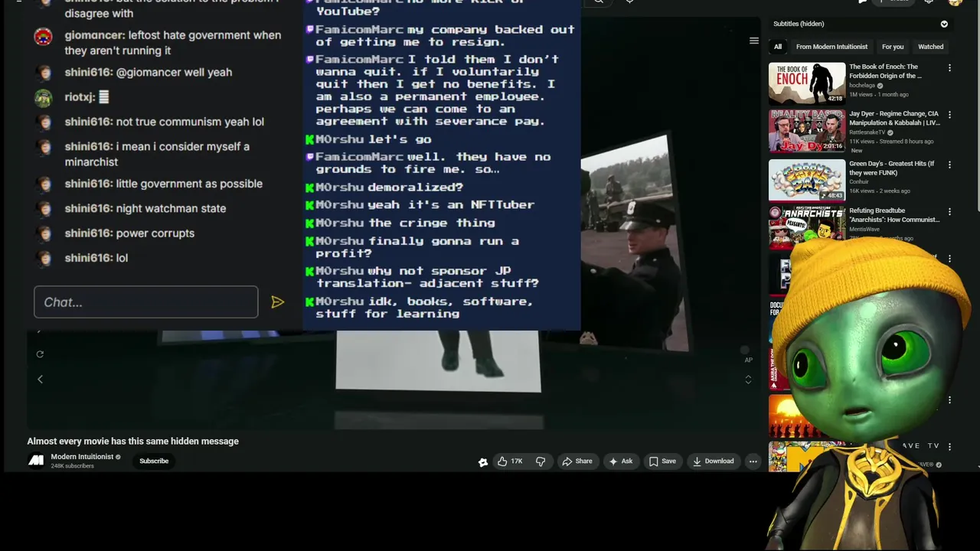Click the 17K like count

pos(517,461)
